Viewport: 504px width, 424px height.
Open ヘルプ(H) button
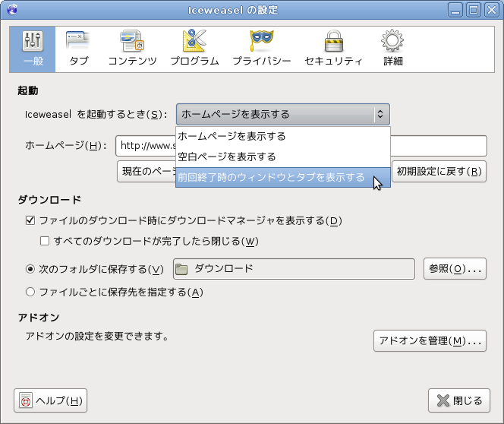50,400
